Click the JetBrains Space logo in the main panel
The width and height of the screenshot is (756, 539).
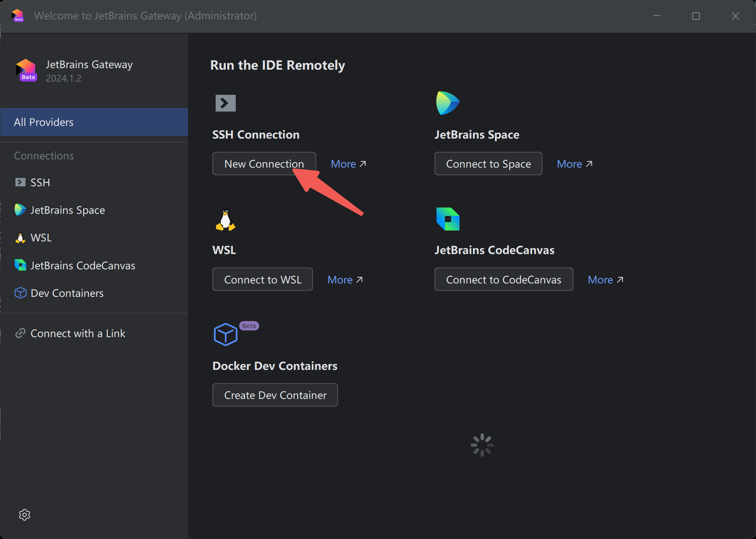click(448, 103)
